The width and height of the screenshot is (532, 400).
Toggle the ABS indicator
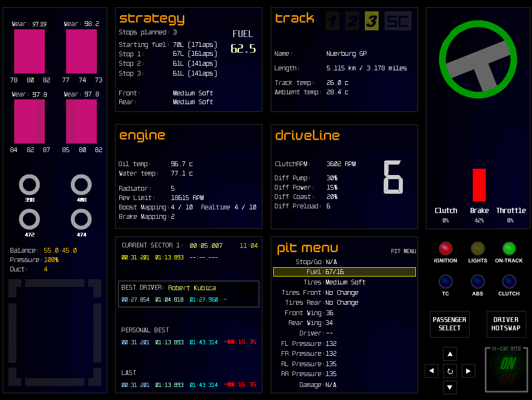477,281
